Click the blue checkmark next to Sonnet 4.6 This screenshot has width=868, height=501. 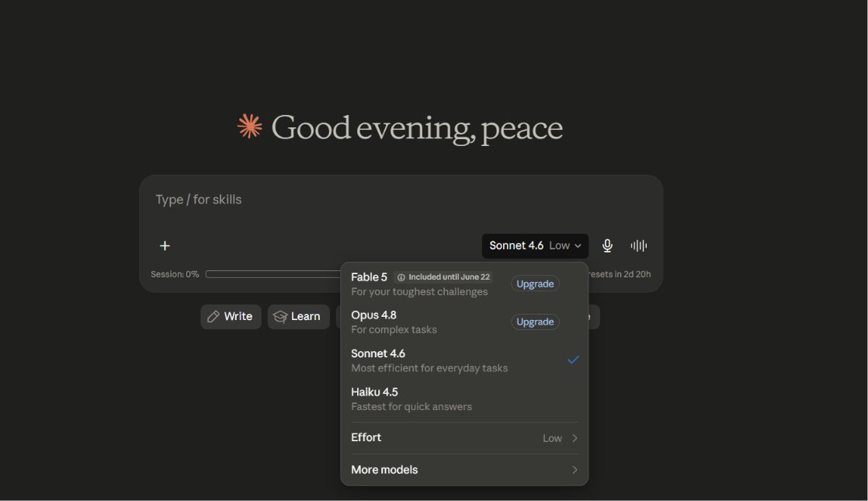[x=573, y=360]
